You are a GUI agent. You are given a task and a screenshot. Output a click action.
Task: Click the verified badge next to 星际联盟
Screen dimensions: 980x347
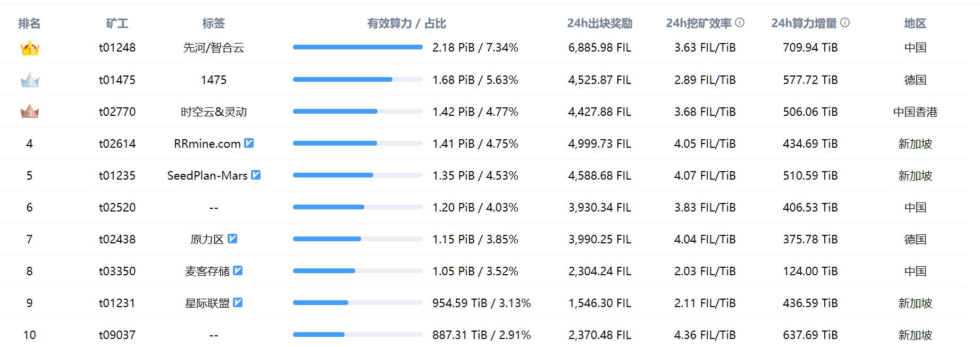pyautogui.click(x=240, y=302)
